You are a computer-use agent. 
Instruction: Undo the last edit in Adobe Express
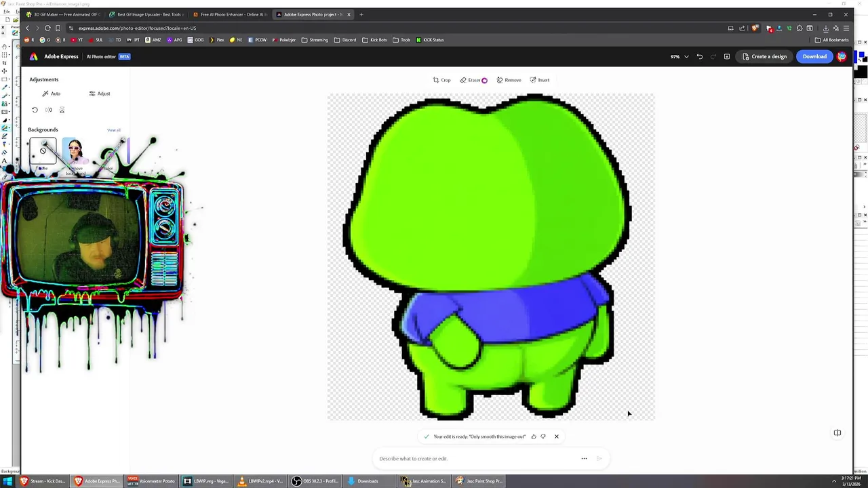700,57
